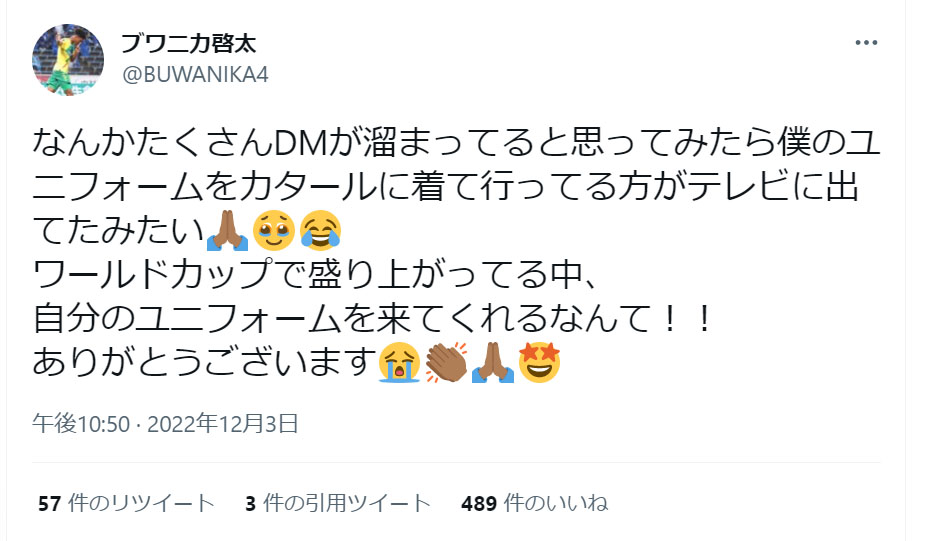
Task: Open the ブワニカ啓太 profile avatar
Action: click(x=68, y=59)
